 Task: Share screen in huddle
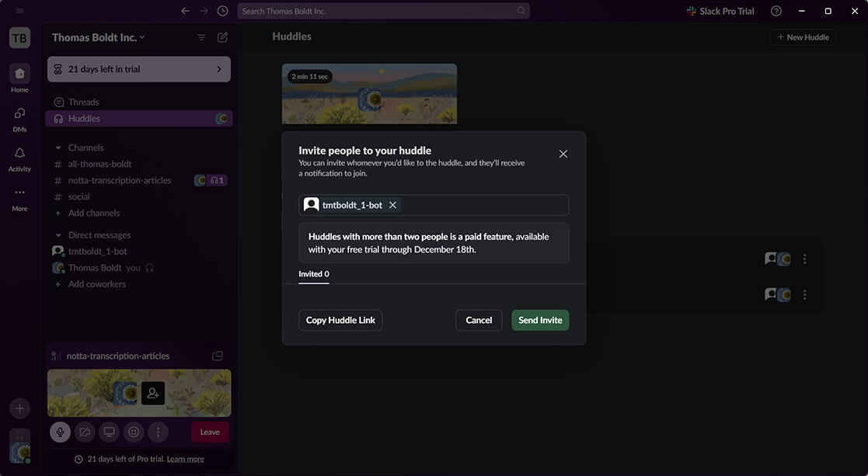[109, 433]
